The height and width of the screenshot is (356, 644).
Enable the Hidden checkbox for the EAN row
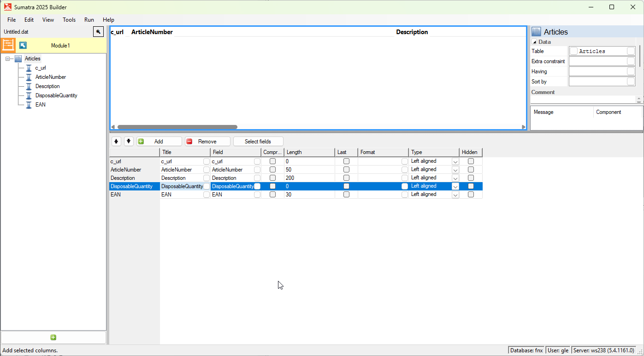[x=471, y=195]
